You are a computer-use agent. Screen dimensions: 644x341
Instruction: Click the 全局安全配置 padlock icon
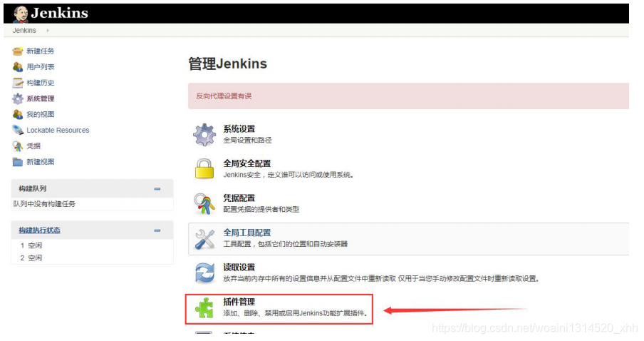click(x=204, y=168)
